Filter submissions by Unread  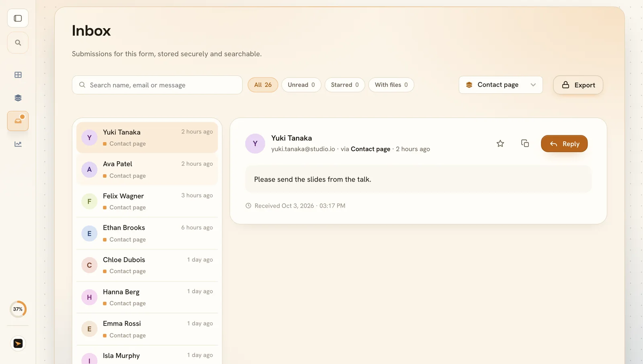coord(301,85)
